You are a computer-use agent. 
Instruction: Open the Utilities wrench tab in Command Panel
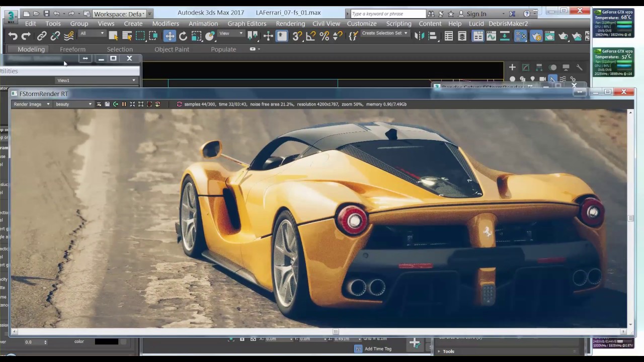(579, 67)
